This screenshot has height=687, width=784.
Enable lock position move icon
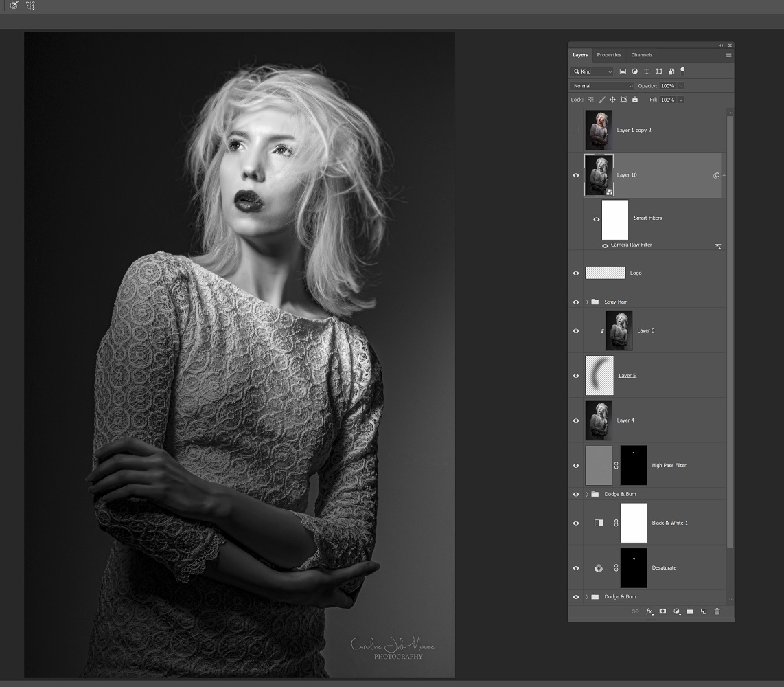pyautogui.click(x=612, y=100)
